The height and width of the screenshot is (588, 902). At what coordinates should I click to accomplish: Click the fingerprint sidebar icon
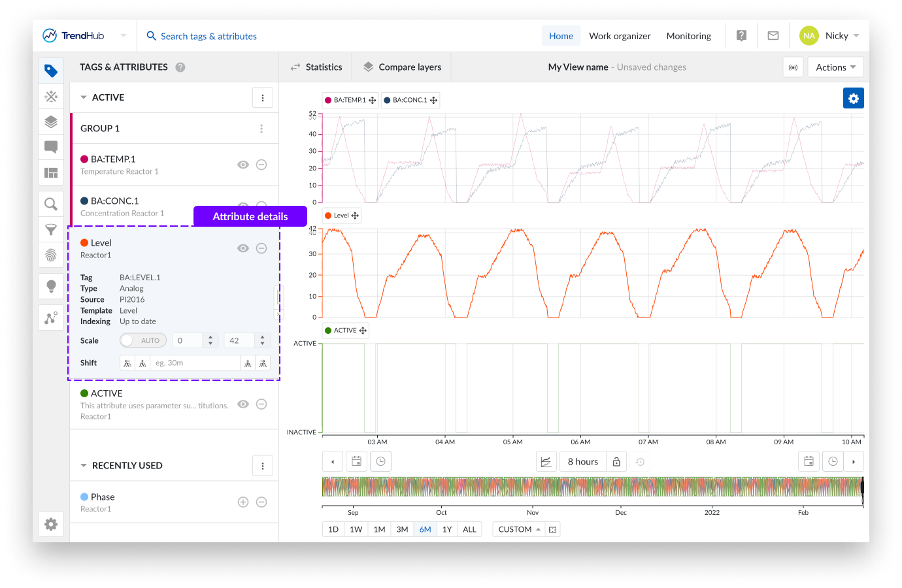[x=51, y=255]
